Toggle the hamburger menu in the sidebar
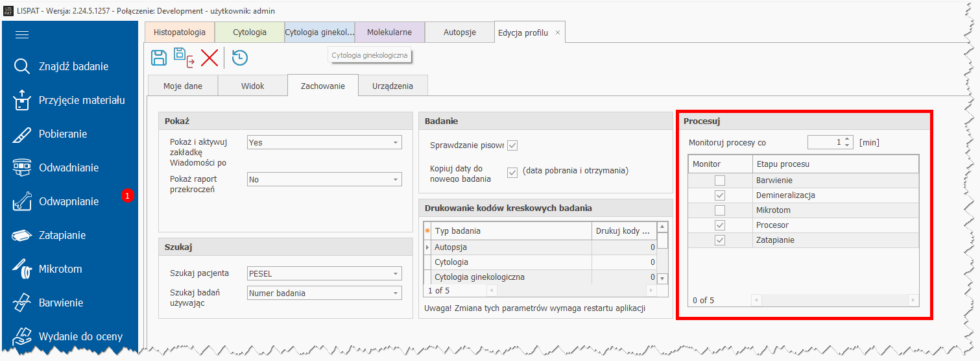Image resolution: width=980 pixels, height=361 pixels. (22, 35)
